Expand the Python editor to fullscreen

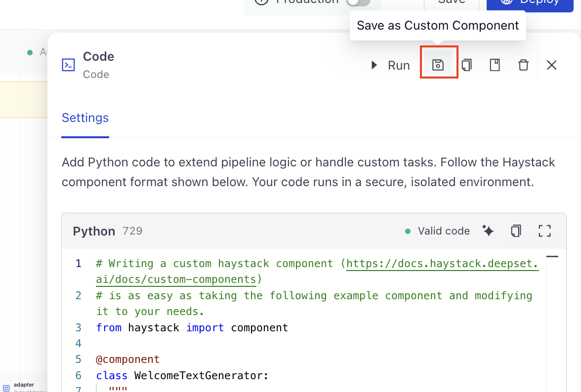[x=544, y=231]
